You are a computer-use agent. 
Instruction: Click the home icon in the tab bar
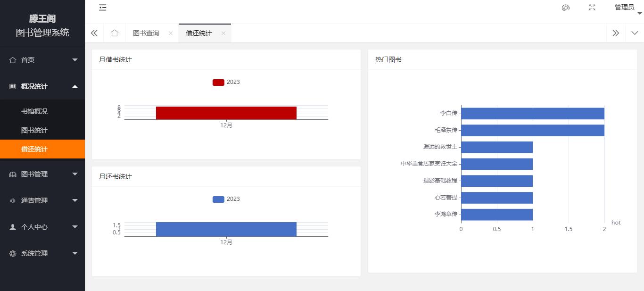coord(114,33)
